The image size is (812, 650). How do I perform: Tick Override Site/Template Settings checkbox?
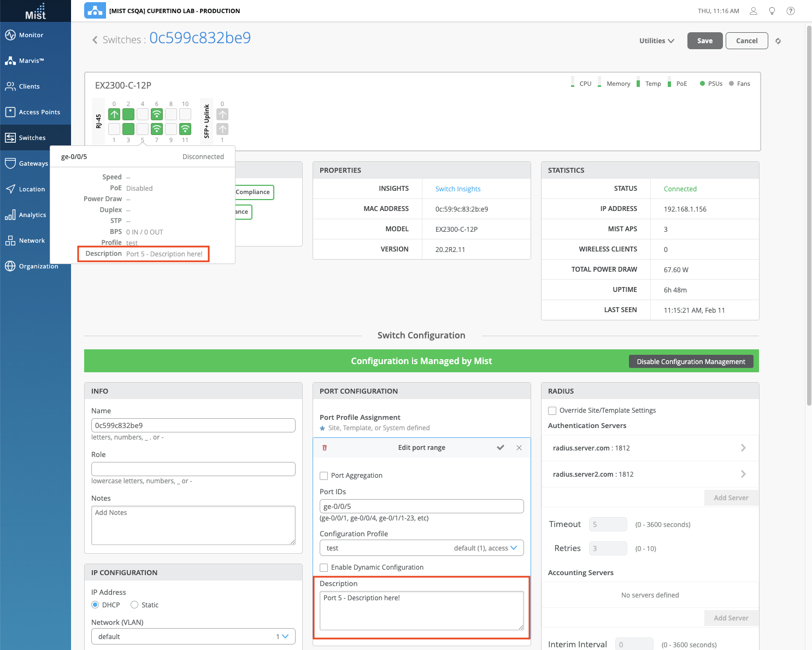(552, 411)
